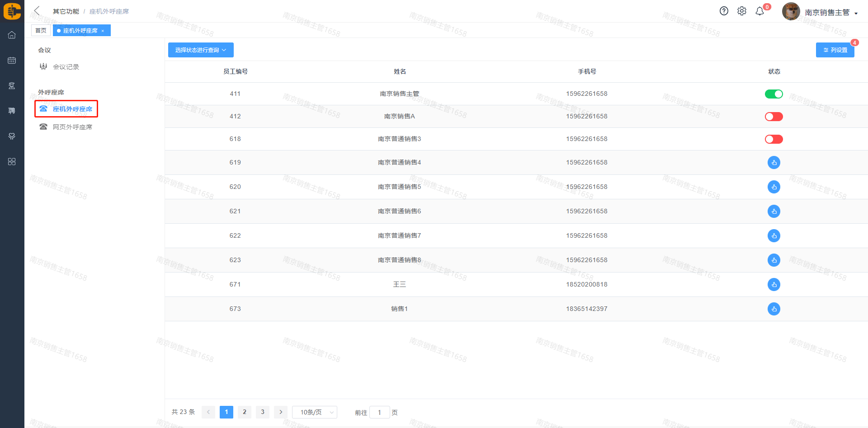Switch to the 首页 tab
The image size is (868, 428).
(41, 31)
